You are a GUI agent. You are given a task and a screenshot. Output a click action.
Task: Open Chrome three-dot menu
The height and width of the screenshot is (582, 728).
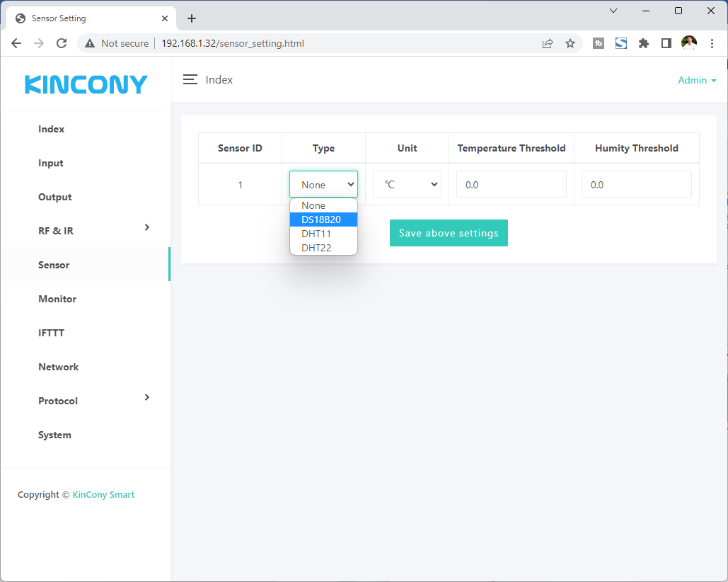click(712, 43)
